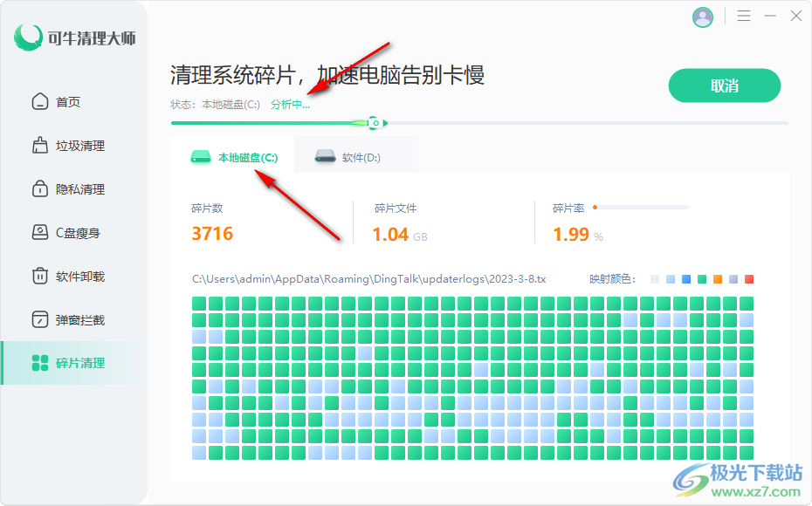Image resolution: width=812 pixels, height=506 pixels.
Task: Open 软件卸载 software uninstall trash icon
Action: [40, 277]
